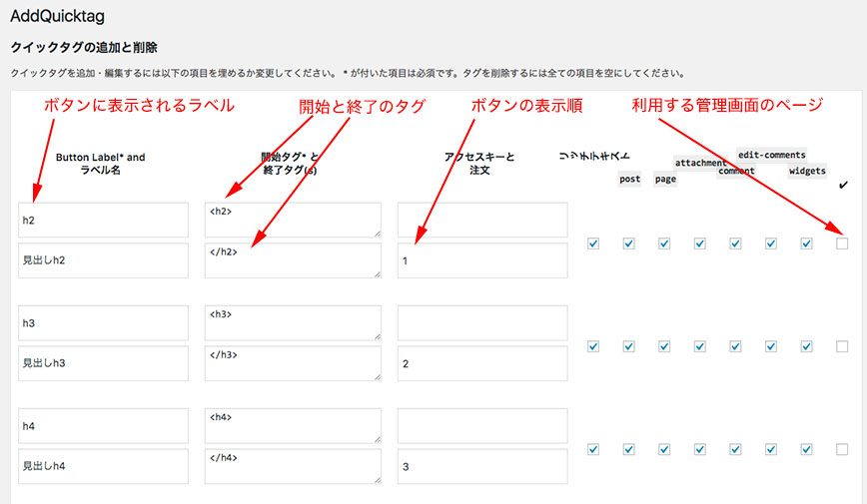
Task: Click the end tag box with </h4>
Action: tap(293, 466)
